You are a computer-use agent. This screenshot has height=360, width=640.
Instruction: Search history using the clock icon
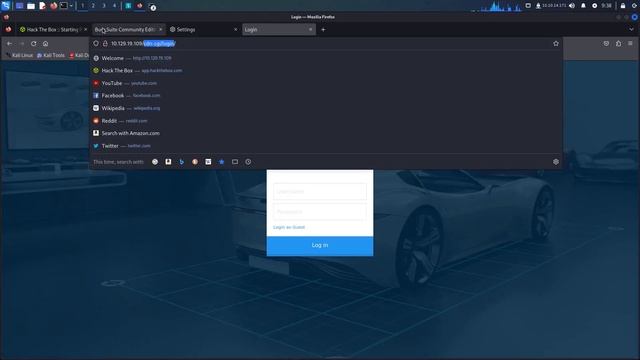(248, 162)
